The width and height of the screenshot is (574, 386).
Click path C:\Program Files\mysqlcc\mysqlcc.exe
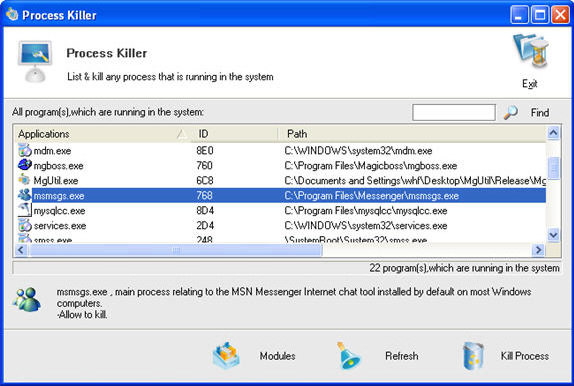click(366, 211)
